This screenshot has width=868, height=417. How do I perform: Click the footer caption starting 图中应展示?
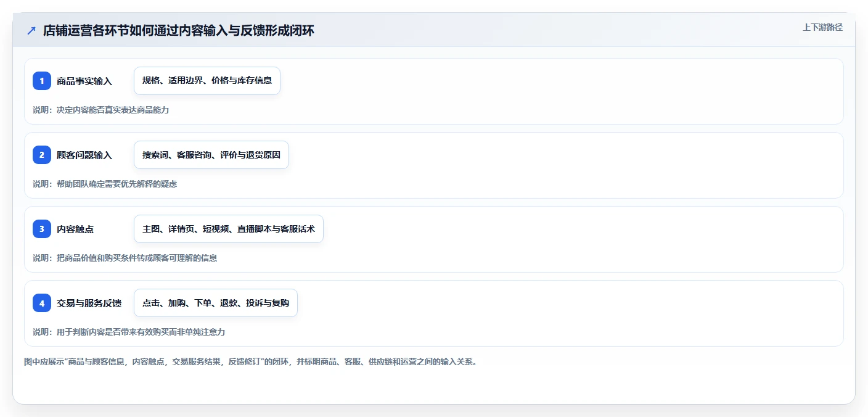250,361
